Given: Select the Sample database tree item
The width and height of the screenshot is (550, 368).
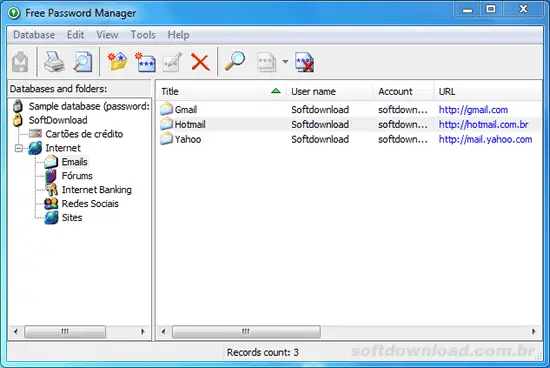Looking at the screenshot, I should click(x=89, y=106).
